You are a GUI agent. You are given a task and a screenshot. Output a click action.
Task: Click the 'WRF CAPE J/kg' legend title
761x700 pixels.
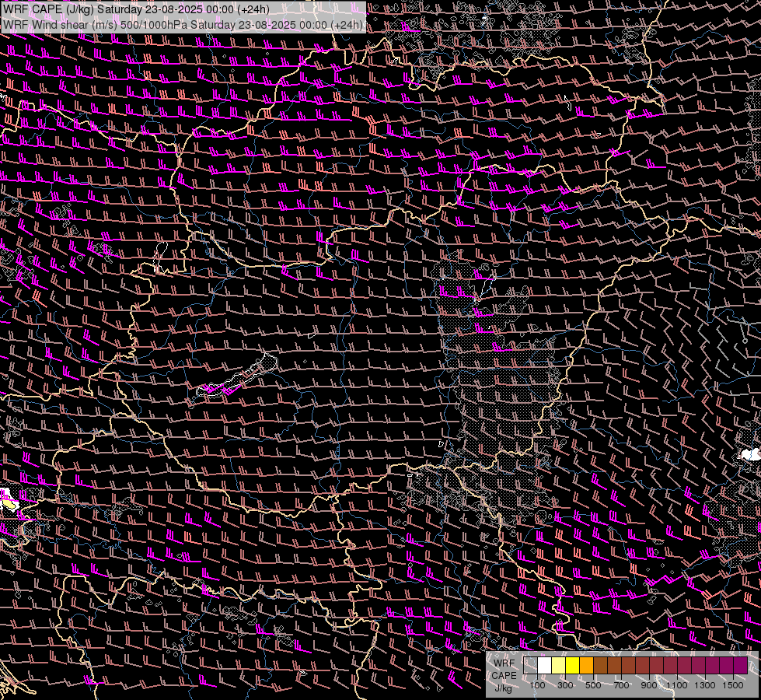pos(504,676)
